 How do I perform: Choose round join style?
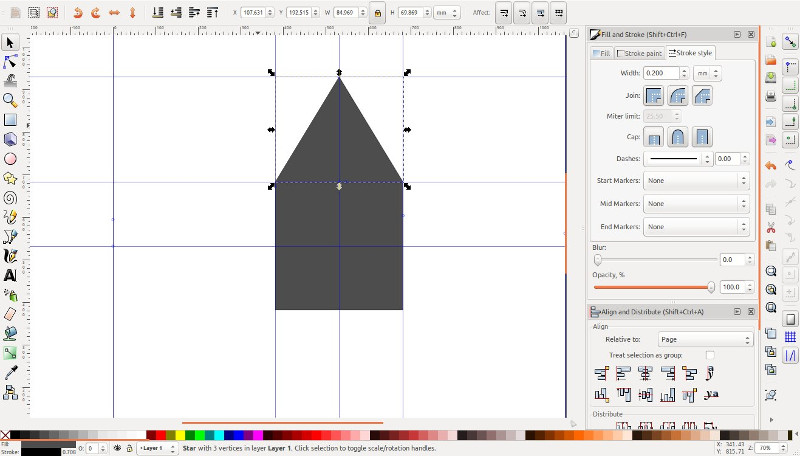pos(678,95)
